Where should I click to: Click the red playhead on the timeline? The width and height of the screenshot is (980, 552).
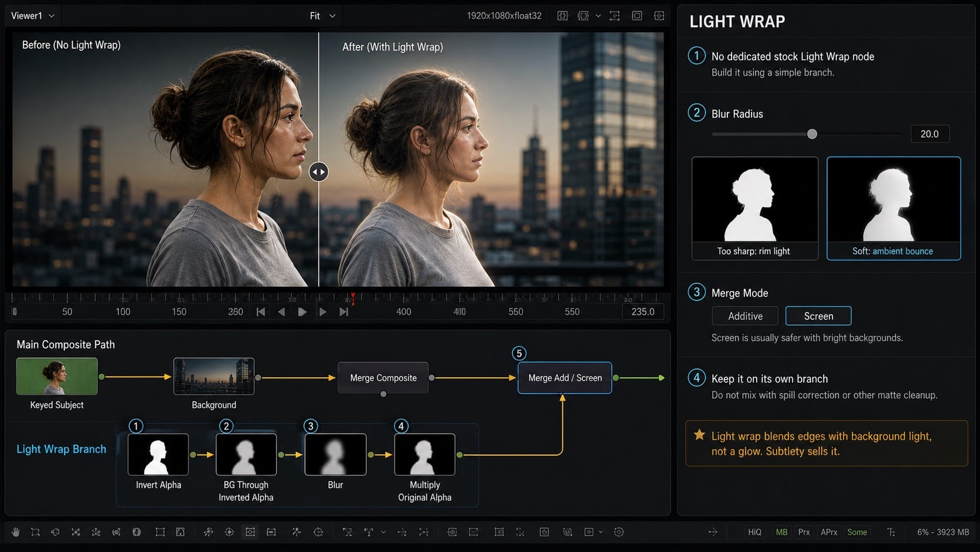click(x=352, y=298)
